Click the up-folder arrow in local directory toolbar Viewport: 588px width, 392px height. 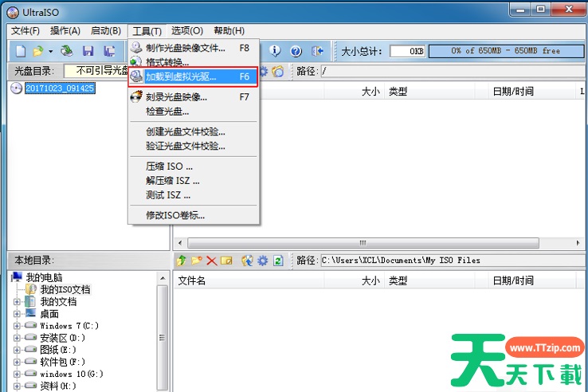tap(182, 261)
